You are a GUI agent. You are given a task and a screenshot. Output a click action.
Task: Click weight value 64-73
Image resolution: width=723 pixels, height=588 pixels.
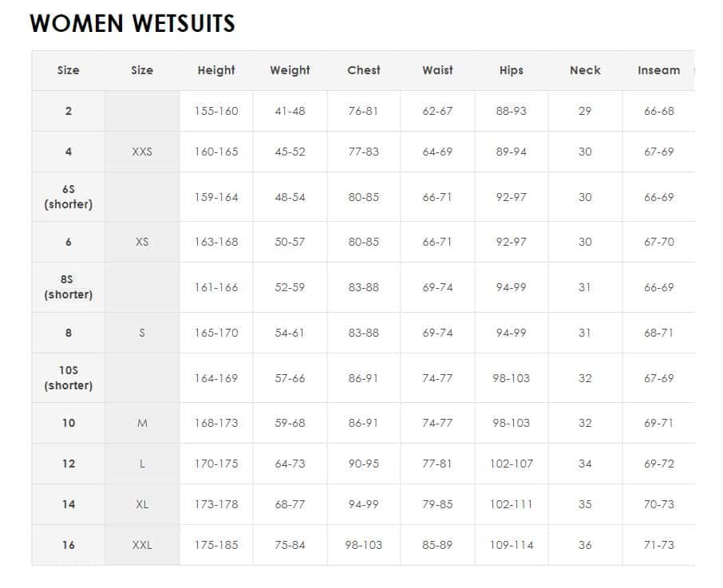click(x=290, y=464)
